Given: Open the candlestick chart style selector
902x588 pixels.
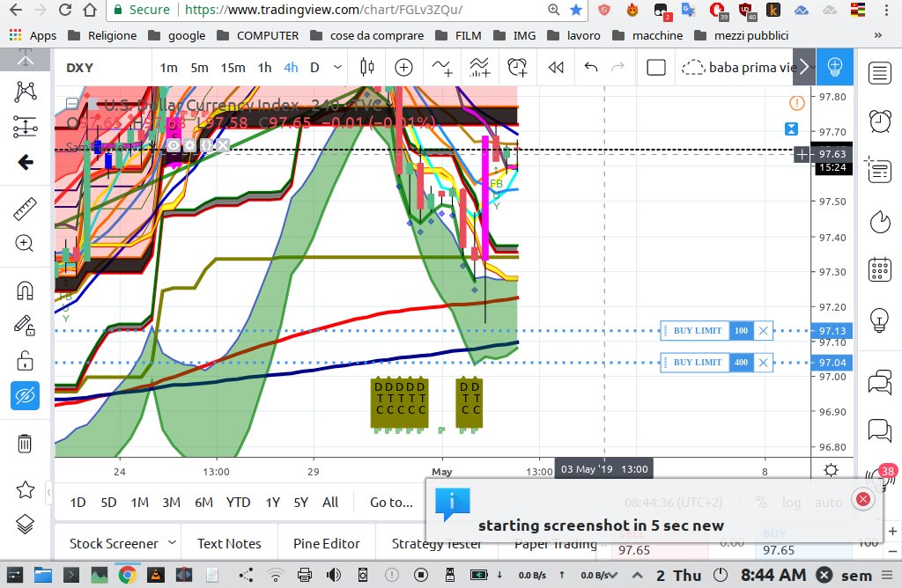Looking at the screenshot, I should tap(367, 68).
